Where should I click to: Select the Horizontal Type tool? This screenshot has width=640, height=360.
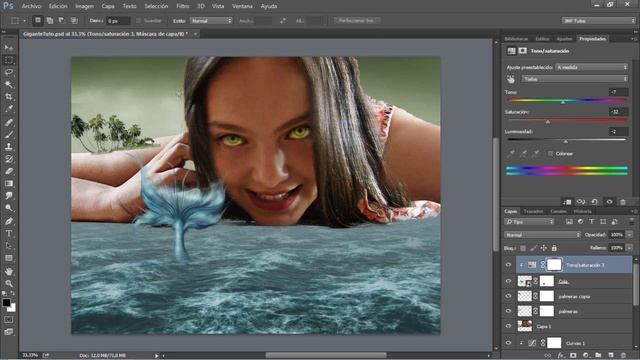tap(9, 233)
